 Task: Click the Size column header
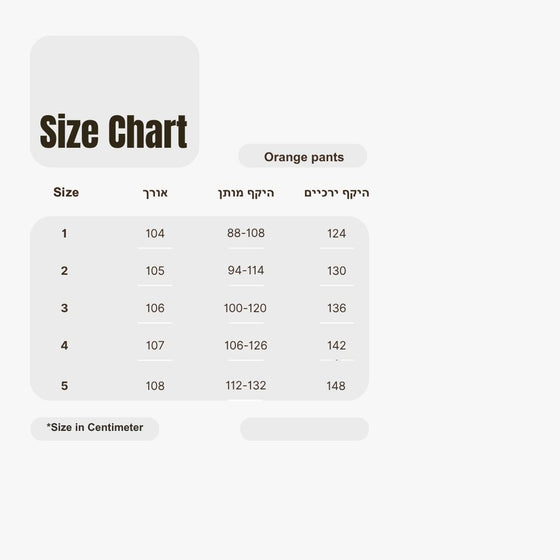66,192
